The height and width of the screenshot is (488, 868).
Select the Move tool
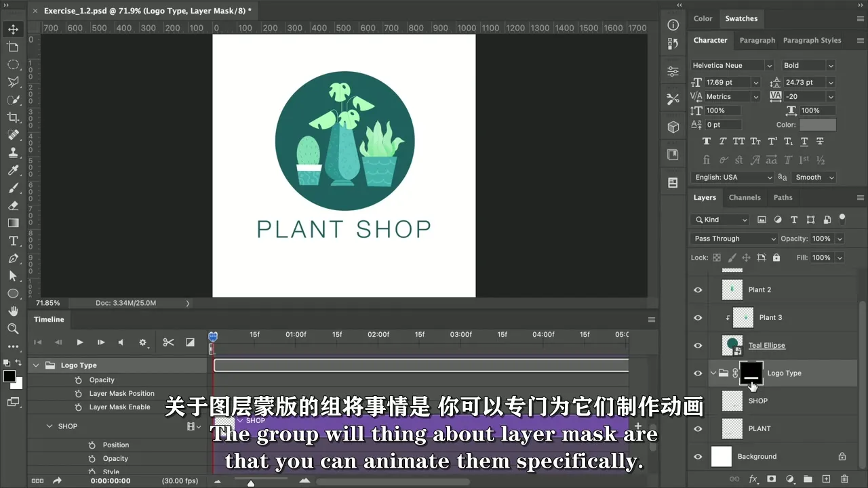point(13,29)
